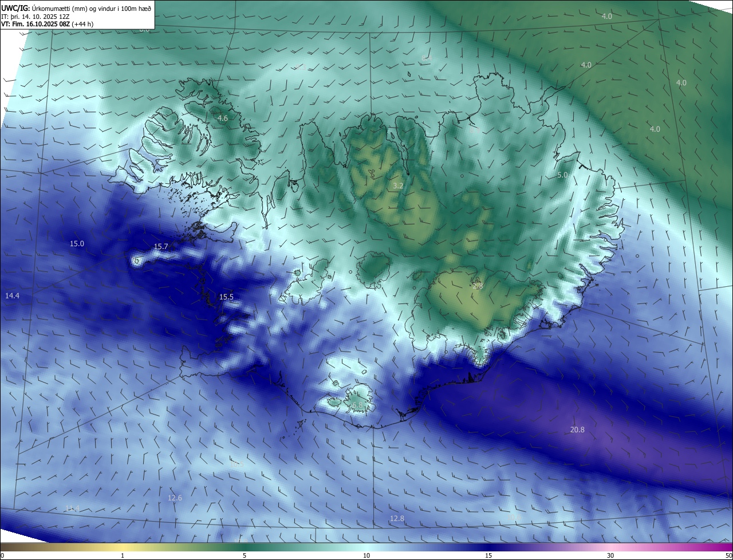
Task: Click the 15.5 value label
Action: coord(226,297)
